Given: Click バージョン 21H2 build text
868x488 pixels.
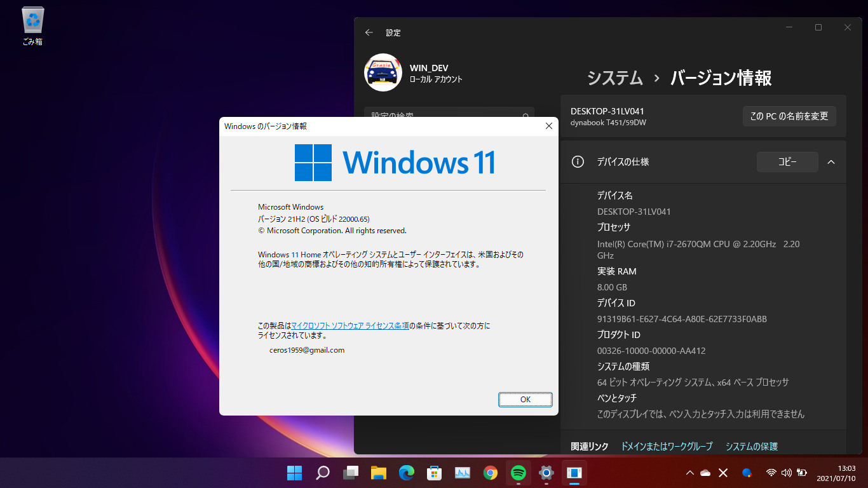Looking at the screenshot, I should pos(314,219).
